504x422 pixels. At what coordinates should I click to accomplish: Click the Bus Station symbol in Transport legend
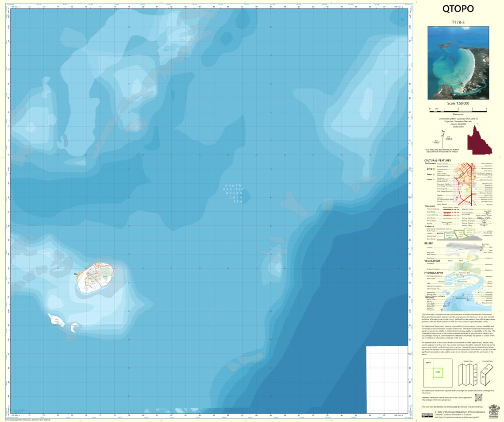(x=447, y=224)
